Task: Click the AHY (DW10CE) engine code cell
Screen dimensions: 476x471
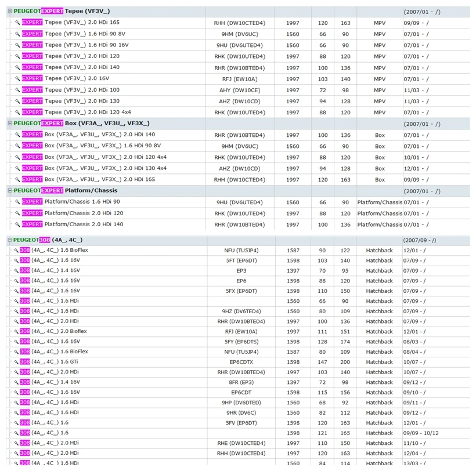Action: tap(240, 90)
